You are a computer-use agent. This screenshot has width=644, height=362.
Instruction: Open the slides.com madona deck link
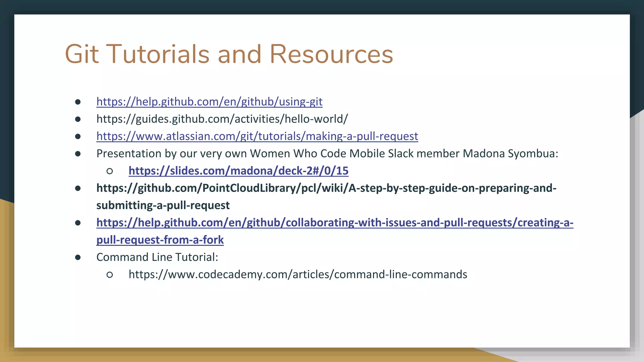tap(238, 171)
